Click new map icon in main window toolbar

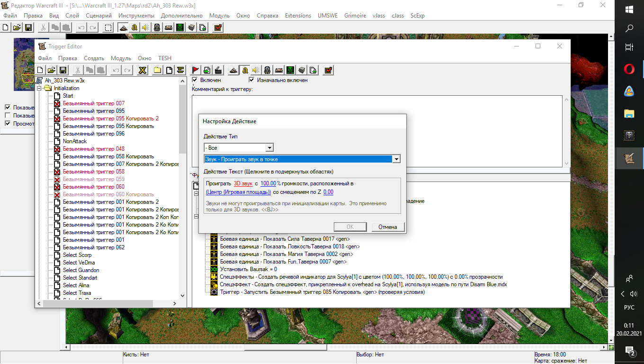coord(6,27)
